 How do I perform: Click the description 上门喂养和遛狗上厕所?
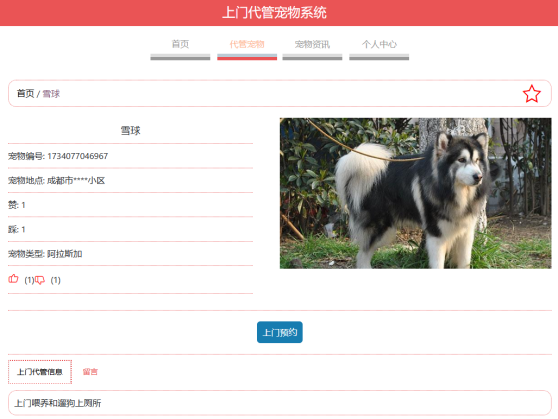point(58,403)
